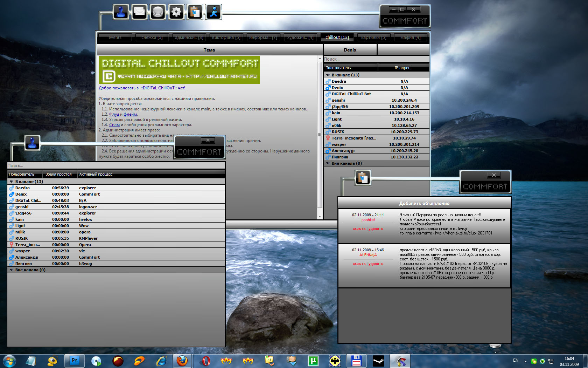This screenshot has width=588, height=368.
Task: Click the scroll down arrow of the topic panel
Action: [x=320, y=217]
